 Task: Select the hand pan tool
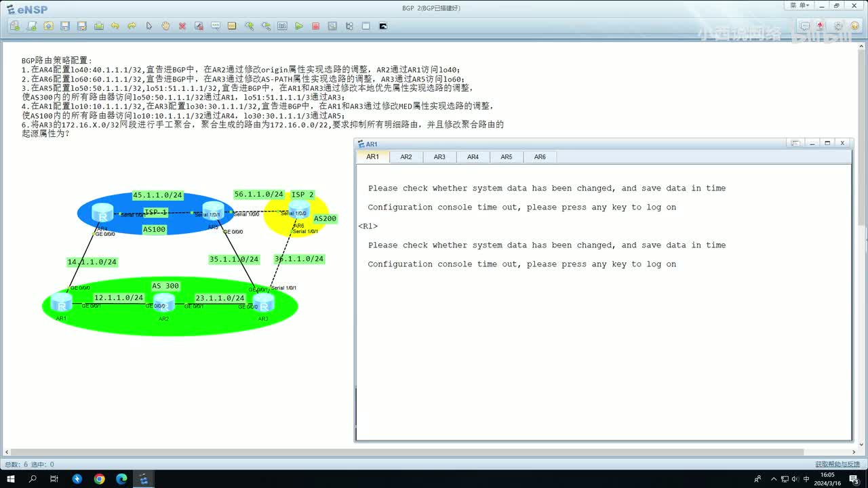pyautogui.click(x=165, y=26)
